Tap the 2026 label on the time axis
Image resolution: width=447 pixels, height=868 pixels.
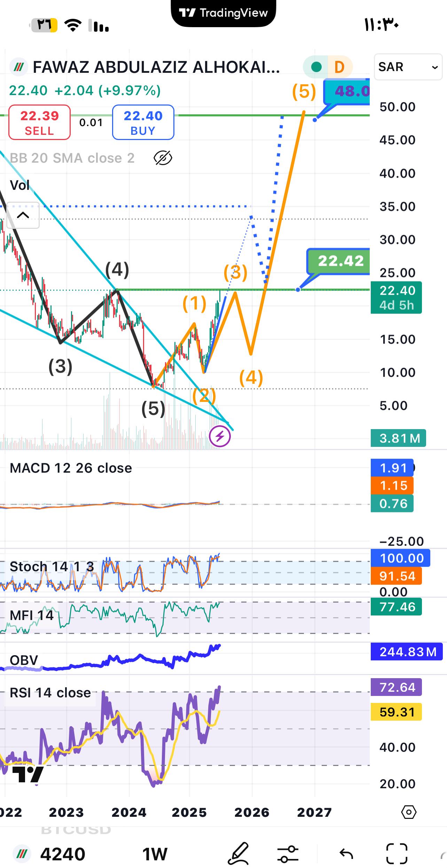click(x=252, y=812)
